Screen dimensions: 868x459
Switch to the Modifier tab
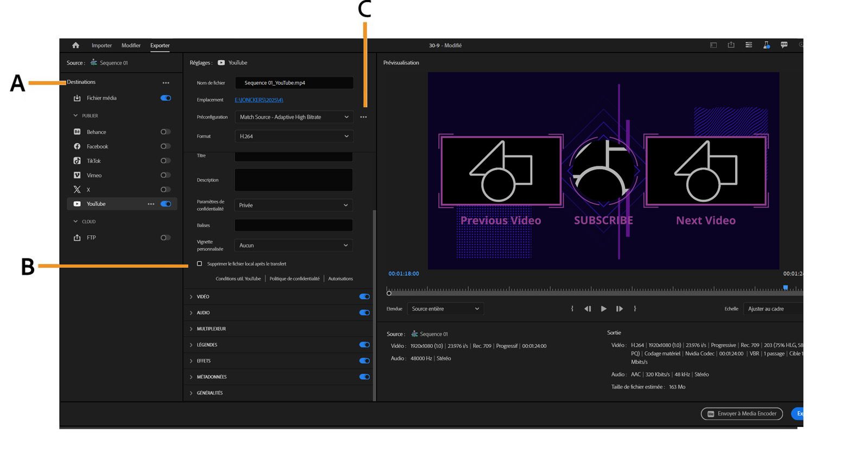pos(131,46)
